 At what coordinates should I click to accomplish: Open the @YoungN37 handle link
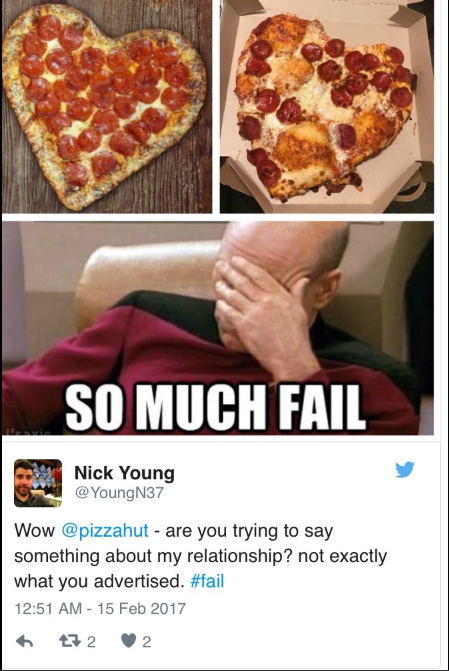(119, 493)
